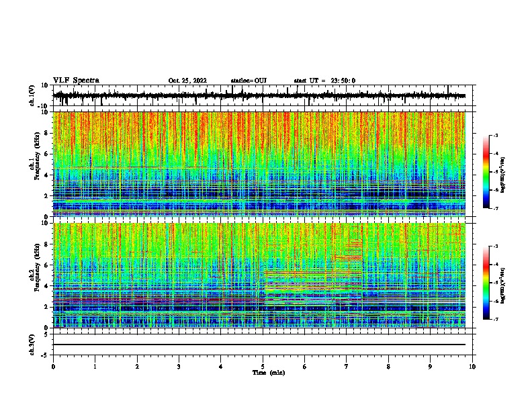Viewport: 532px width, 411px height.
Task: Click the "station=OUI" header label
Action: point(249,81)
